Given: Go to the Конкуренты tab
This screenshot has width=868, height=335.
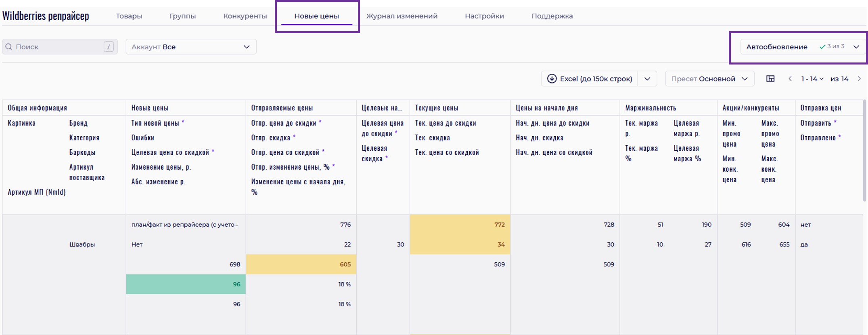Looking at the screenshot, I should pos(245,16).
